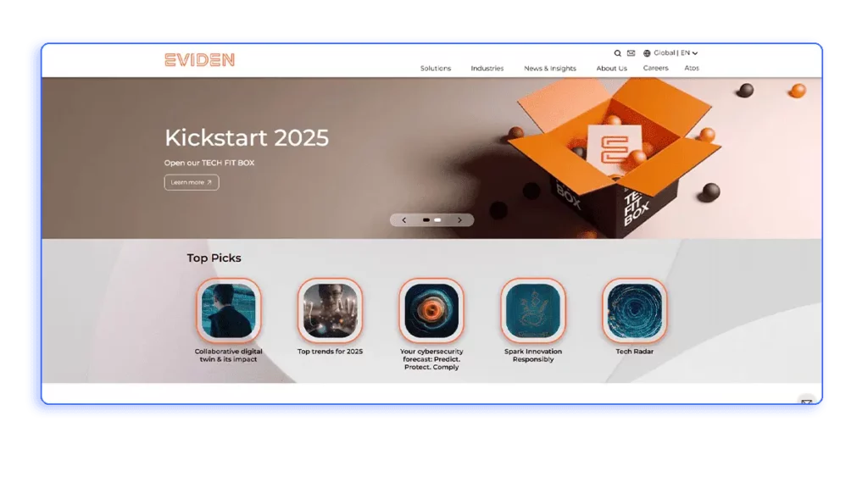Visit the Atos link in navigation

(x=692, y=69)
